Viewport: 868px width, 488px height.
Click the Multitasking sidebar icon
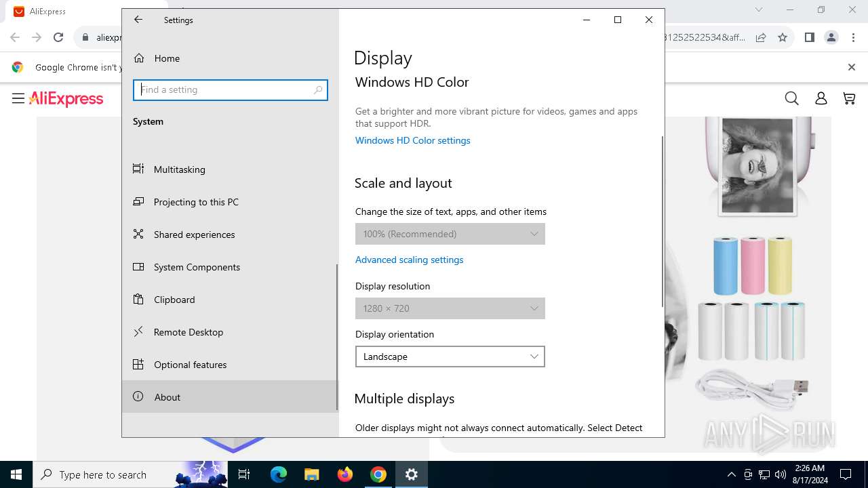pos(138,169)
